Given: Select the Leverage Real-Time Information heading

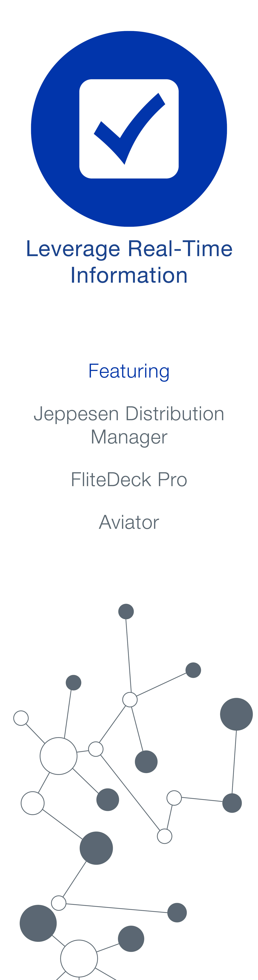Looking at the screenshot, I should click(x=129, y=262).
